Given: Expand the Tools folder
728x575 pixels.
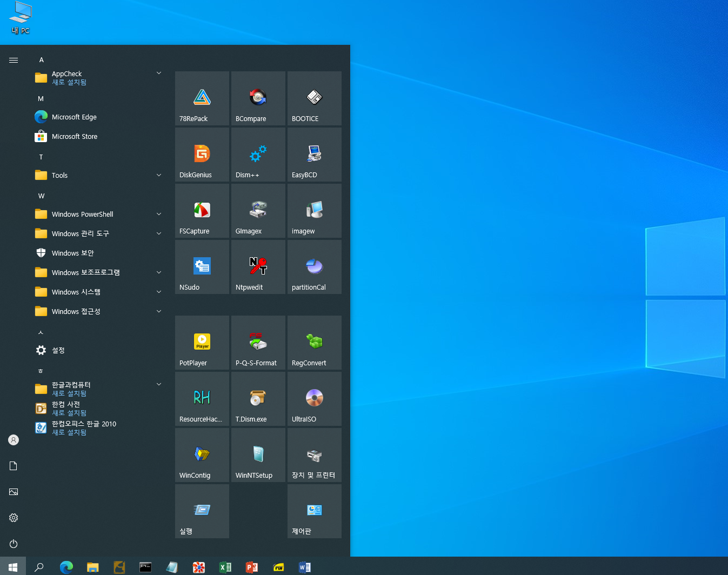Looking at the screenshot, I should click(x=98, y=175).
